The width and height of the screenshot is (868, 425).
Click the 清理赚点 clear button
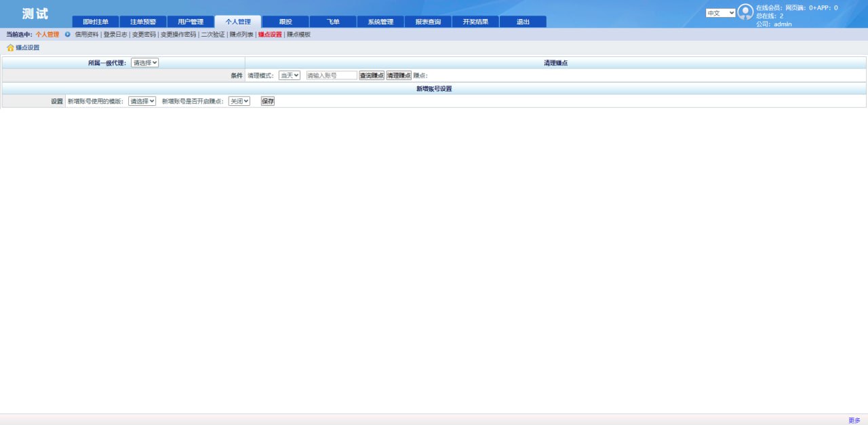click(399, 75)
